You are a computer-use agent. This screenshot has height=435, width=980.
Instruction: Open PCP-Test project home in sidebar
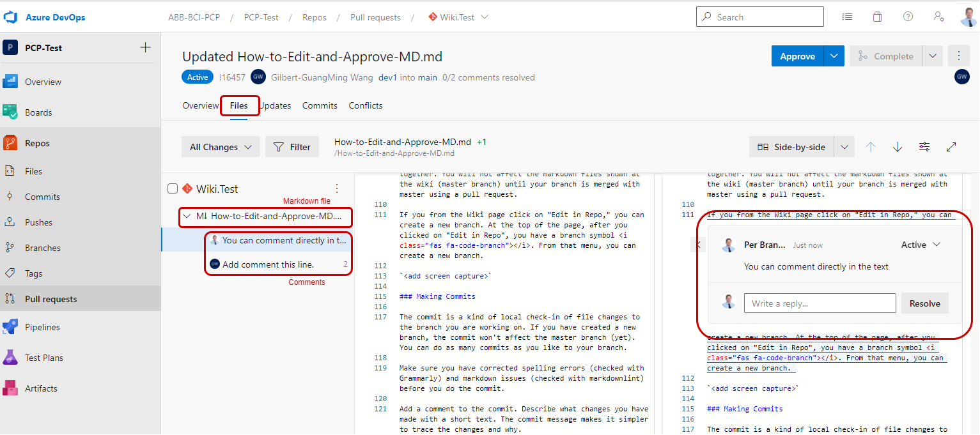43,48
